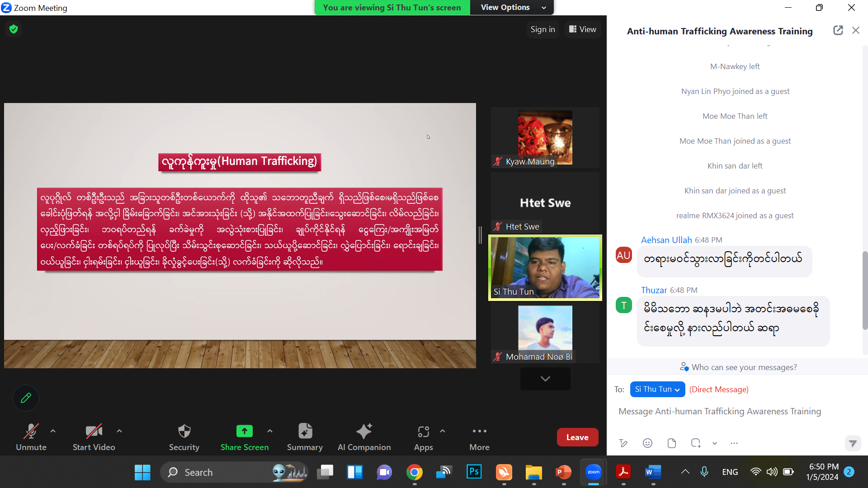Open File Explorer from the taskbar
Image resolution: width=868 pixels, height=488 pixels.
point(533,472)
